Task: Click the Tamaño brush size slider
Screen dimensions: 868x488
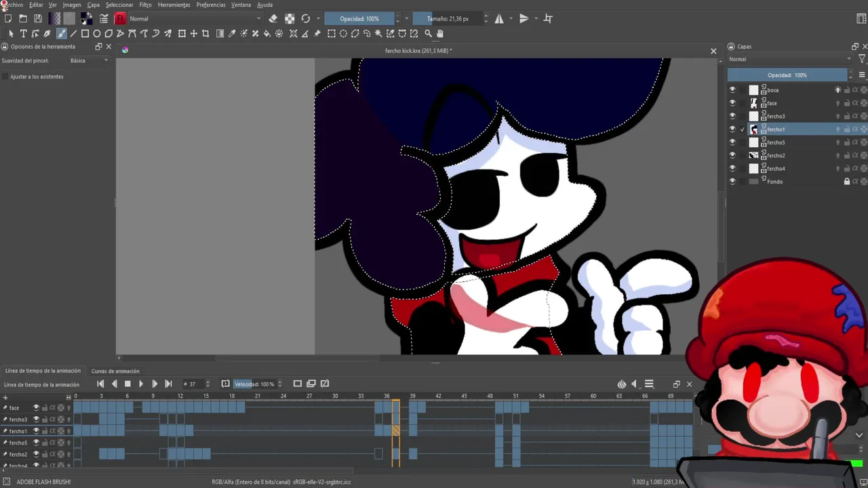Action: coord(448,18)
